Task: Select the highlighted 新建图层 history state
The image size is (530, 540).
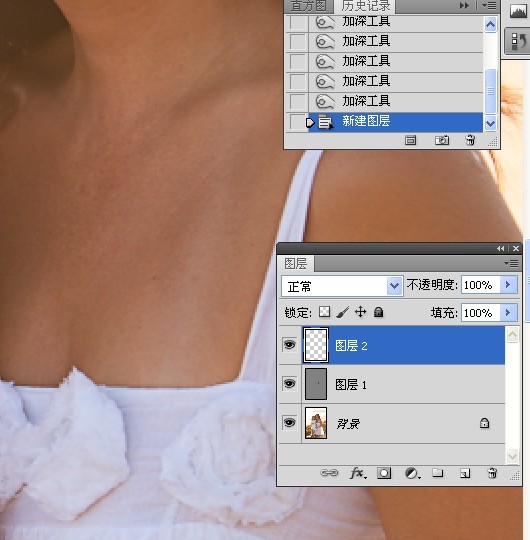Action: [395, 122]
